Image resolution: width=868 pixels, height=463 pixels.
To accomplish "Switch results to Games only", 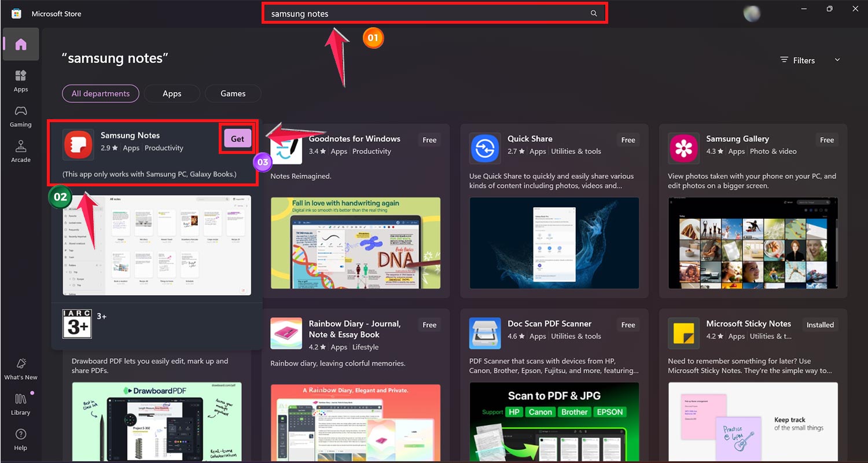I will (233, 93).
